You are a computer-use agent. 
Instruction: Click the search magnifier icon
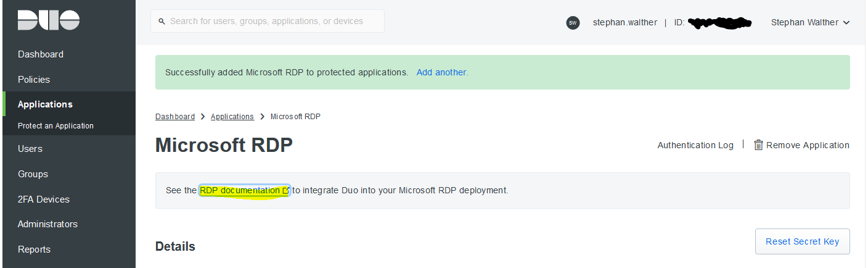point(162,21)
